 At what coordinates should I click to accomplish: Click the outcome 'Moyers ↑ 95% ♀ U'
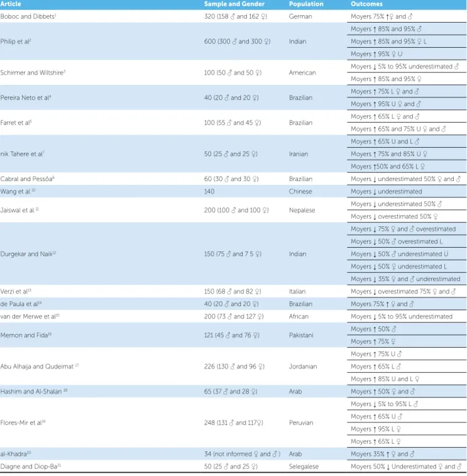click(376, 53)
